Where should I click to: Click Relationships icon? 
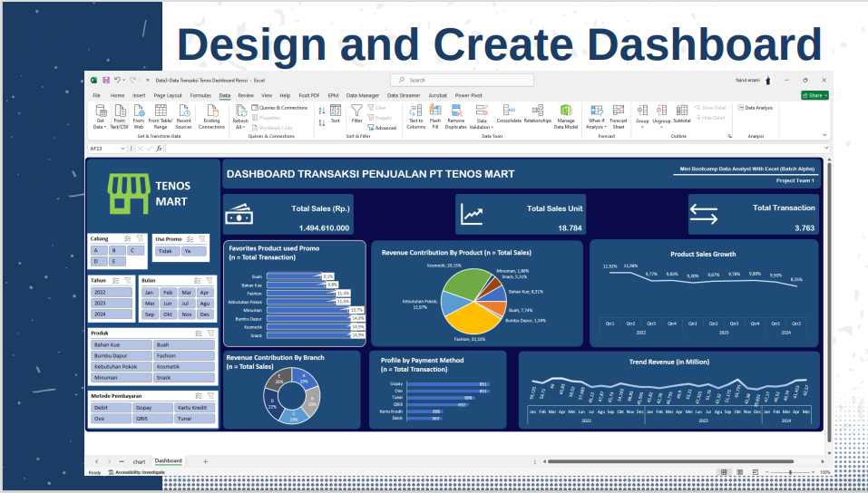(x=538, y=114)
